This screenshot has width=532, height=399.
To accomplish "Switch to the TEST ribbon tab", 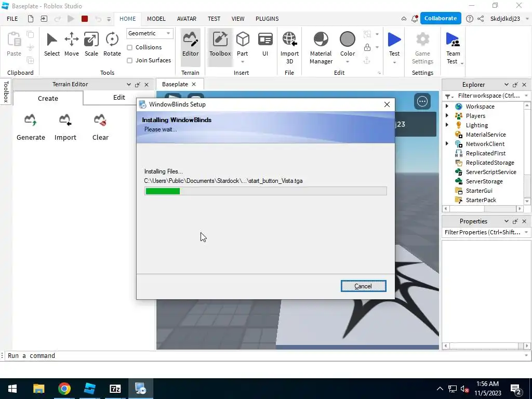I will pos(214,19).
